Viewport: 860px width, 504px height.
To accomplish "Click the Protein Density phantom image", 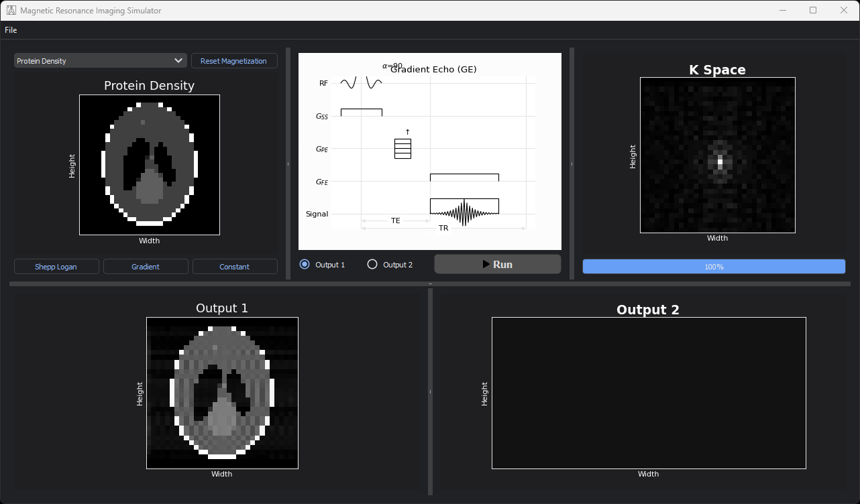I will tap(150, 165).
